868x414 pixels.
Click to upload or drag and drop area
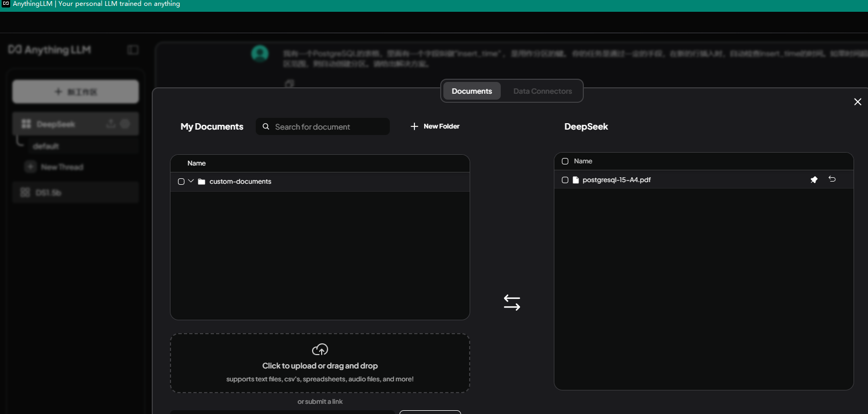[320, 363]
